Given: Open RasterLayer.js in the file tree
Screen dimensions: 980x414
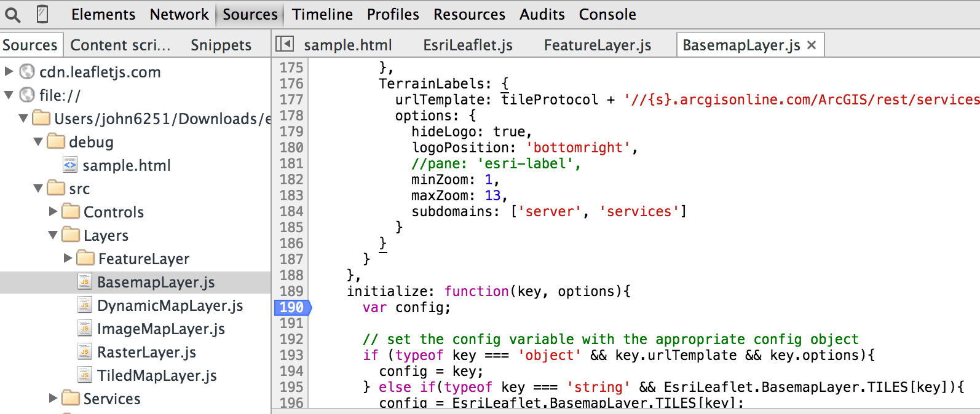Looking at the screenshot, I should tap(146, 352).
